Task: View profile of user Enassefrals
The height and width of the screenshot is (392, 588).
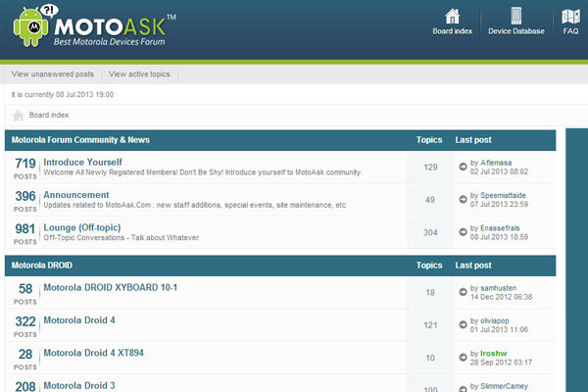Action: pyautogui.click(x=500, y=227)
